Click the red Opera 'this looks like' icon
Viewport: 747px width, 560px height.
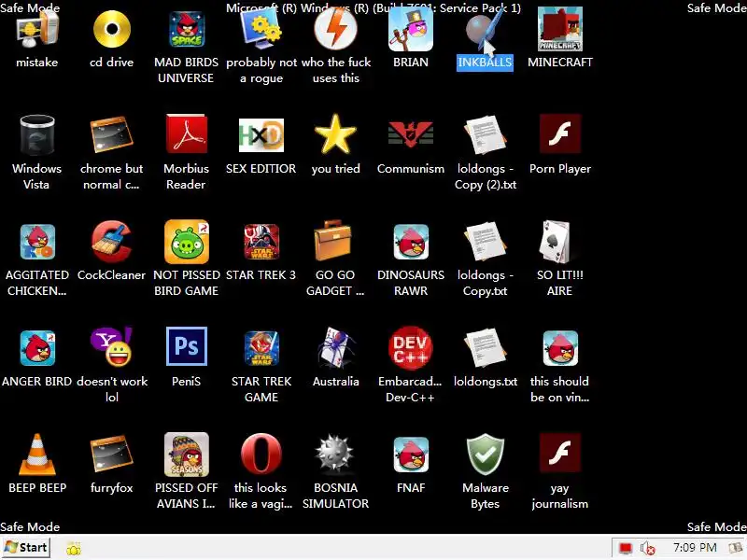261,454
